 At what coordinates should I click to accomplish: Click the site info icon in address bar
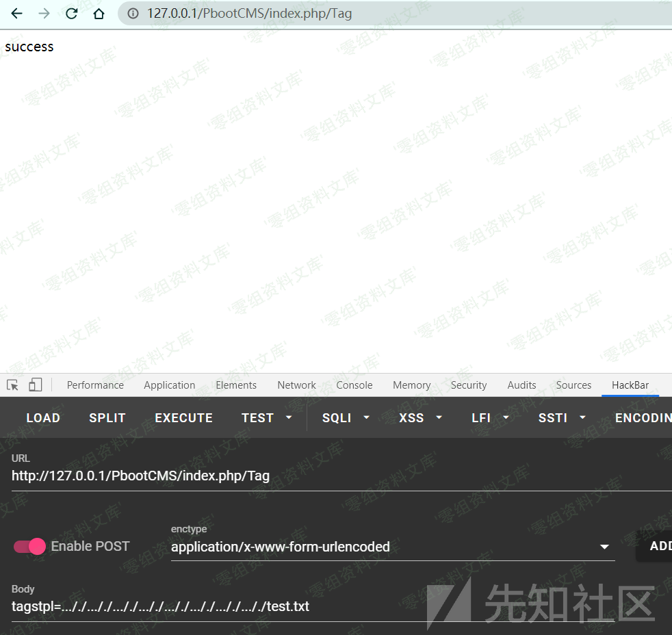point(133,13)
